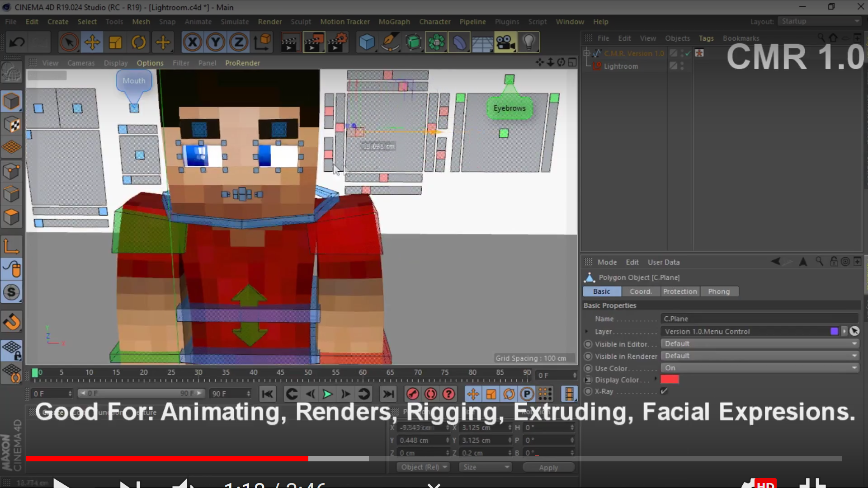
Task: Select Polygons mode icon
Action: click(x=11, y=217)
